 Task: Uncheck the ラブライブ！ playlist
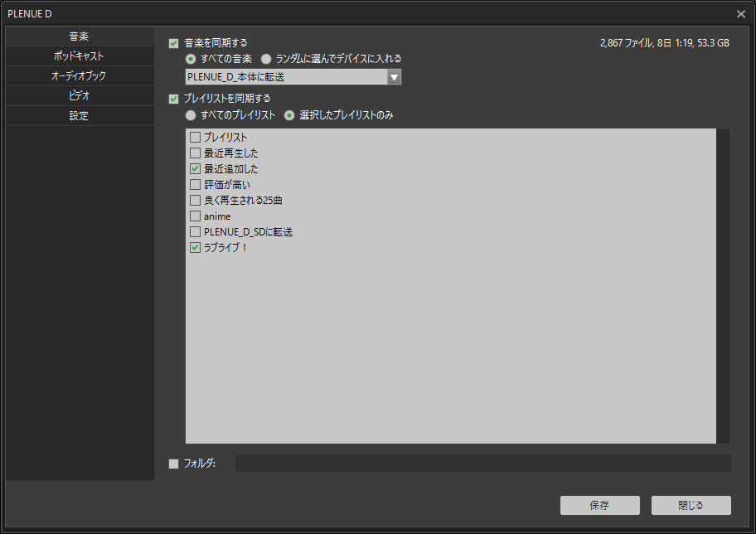tap(196, 247)
